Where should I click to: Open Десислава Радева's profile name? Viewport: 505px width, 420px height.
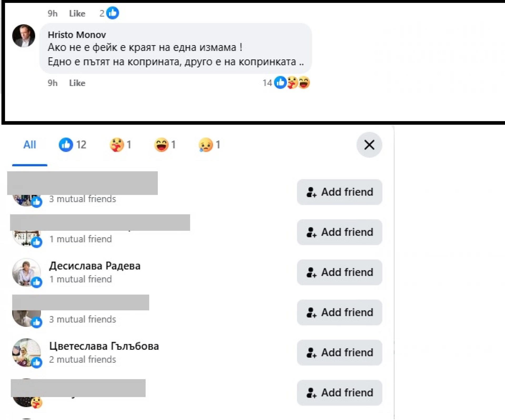95,266
